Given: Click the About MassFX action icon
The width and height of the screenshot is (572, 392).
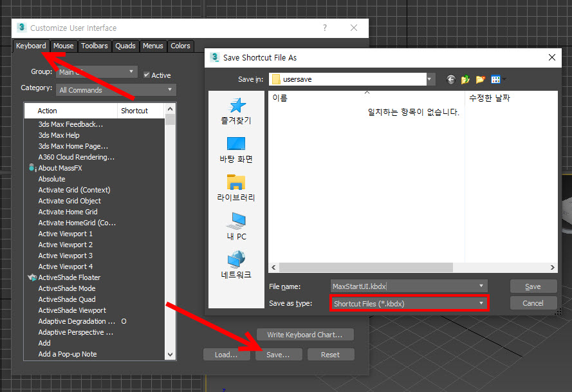Looking at the screenshot, I should coord(32,168).
